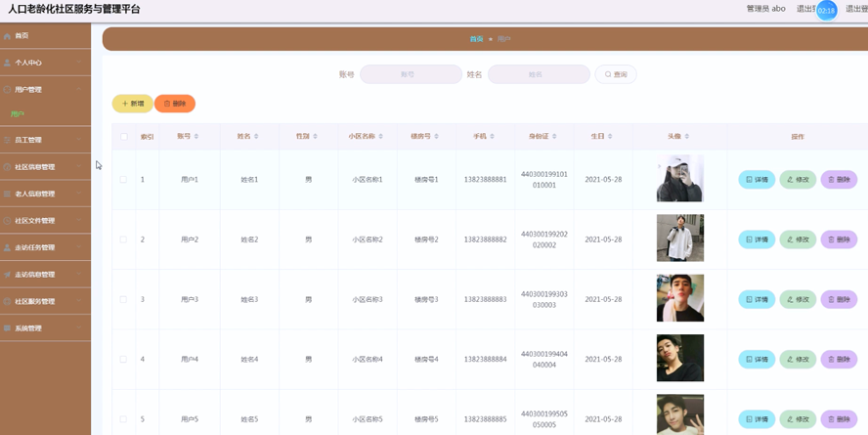Expand the 走访信息管理 menu chevron

pos(79,274)
